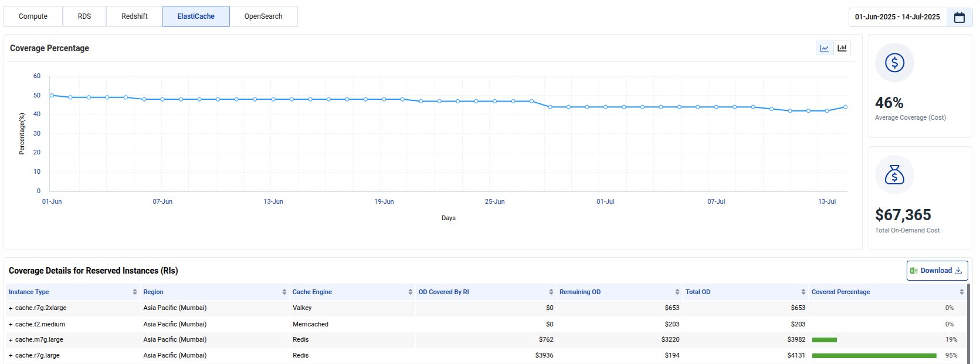Open the date range calendar picker

click(959, 17)
